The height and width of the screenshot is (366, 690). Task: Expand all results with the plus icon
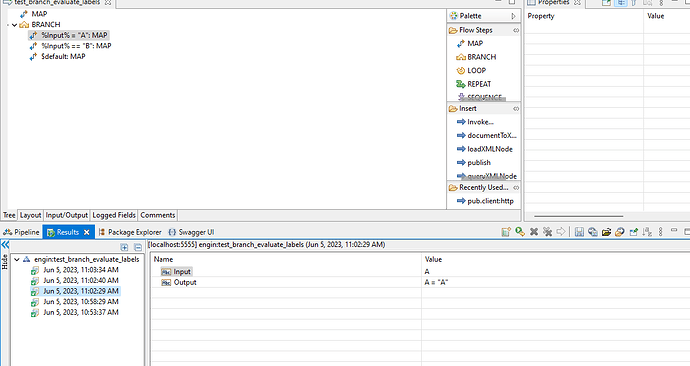[124, 247]
